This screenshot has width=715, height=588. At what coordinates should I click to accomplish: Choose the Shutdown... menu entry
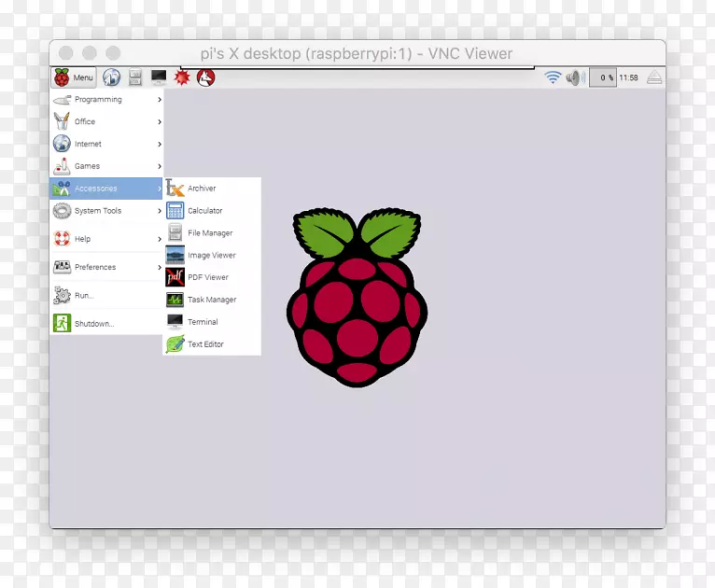click(106, 324)
